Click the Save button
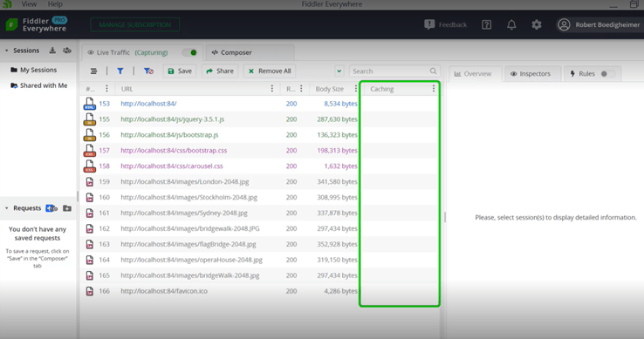 pos(180,71)
